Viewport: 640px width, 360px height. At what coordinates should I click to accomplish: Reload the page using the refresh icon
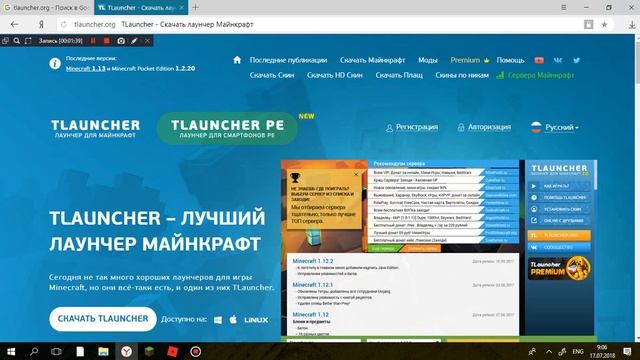pos(64,24)
